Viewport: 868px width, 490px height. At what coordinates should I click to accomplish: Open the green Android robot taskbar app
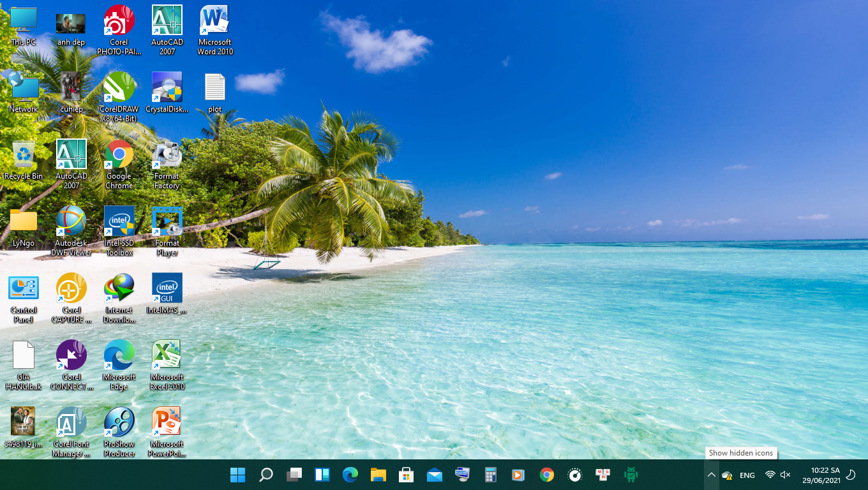coord(631,475)
